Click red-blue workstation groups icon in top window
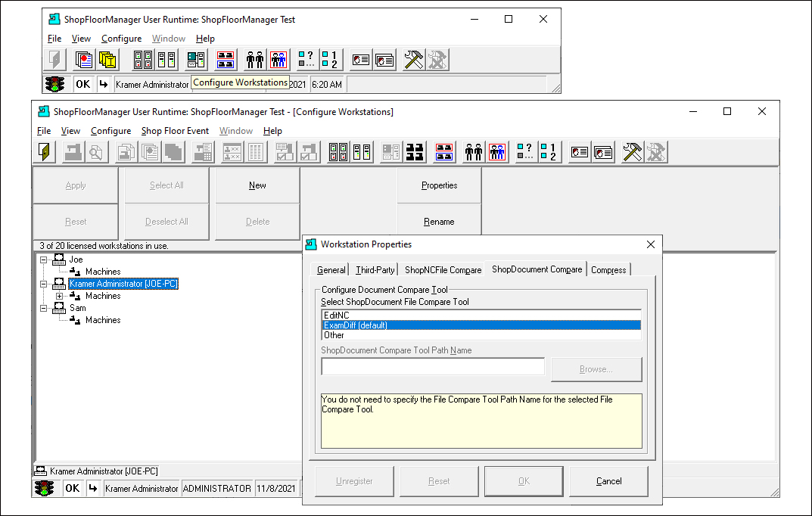Viewport: 812px width, 516px height. pos(226,60)
